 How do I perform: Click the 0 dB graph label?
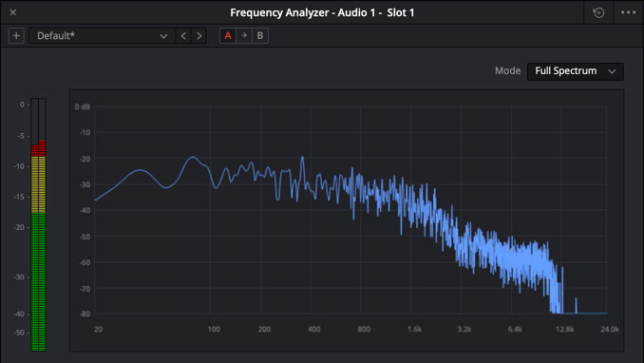82,106
